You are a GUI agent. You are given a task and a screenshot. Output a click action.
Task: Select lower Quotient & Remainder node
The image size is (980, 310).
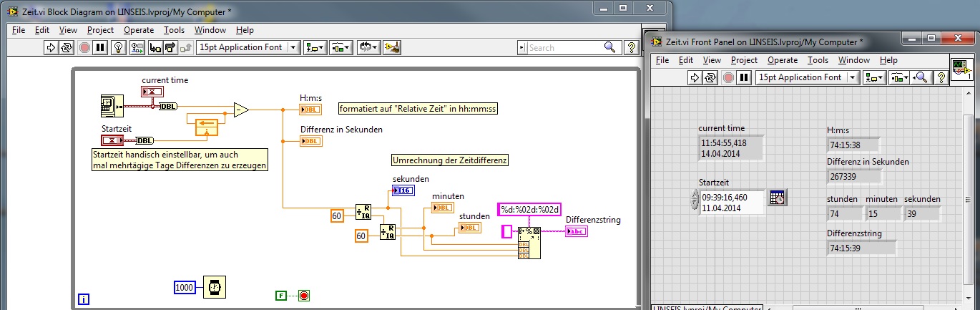[387, 232]
